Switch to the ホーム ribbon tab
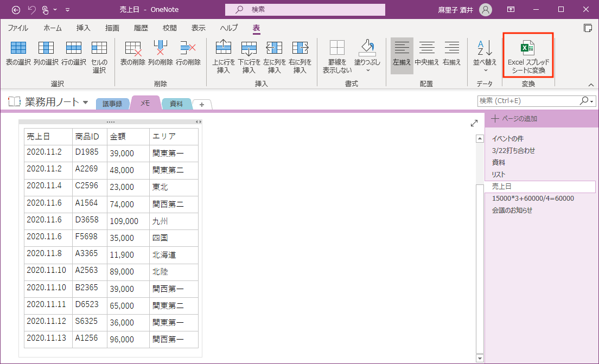The width and height of the screenshot is (599, 364). pos(52,28)
